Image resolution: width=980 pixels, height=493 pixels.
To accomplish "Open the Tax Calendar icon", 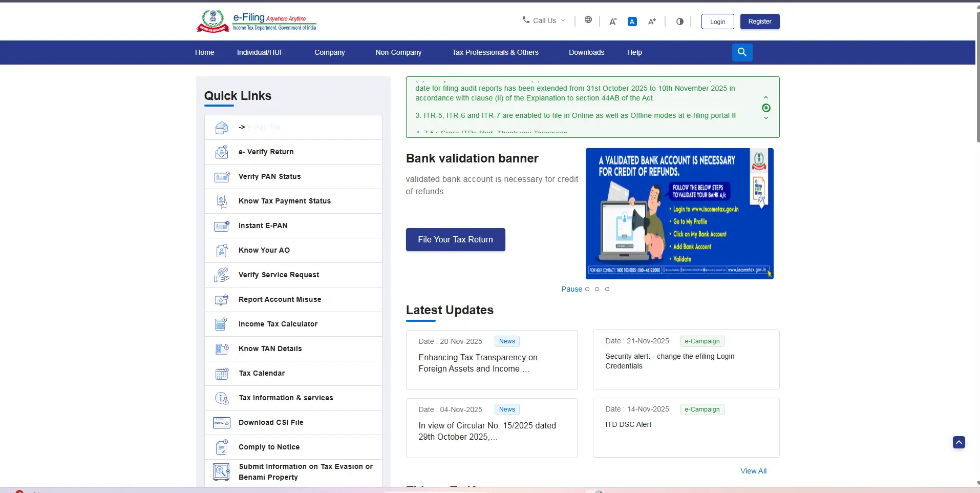I will [221, 373].
